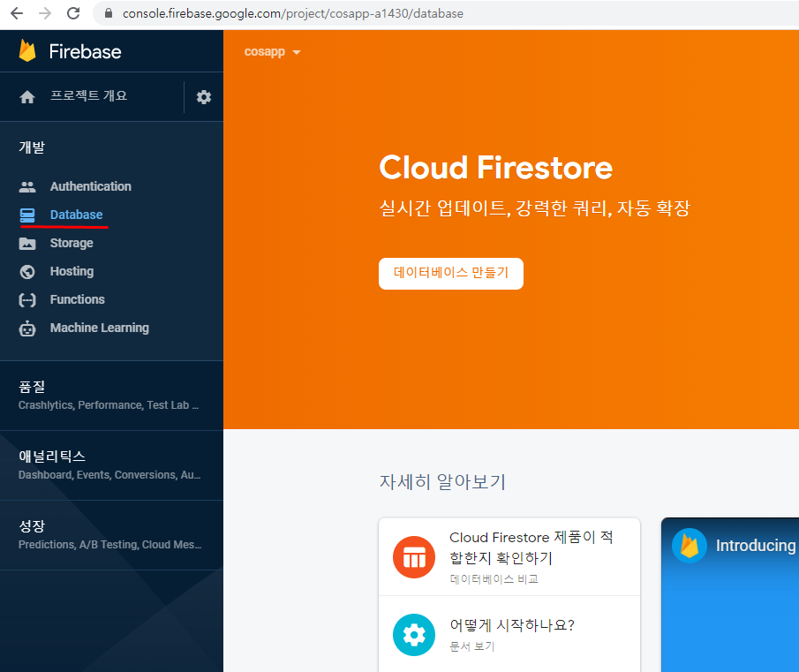Click the orange database comparison icon
The image size is (799, 672).
tap(414, 557)
